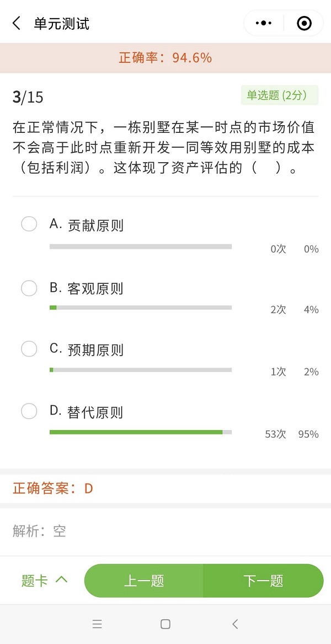The height and width of the screenshot is (644, 331).
Task: Choose radio option C 预期原则
Action: pos(29,349)
